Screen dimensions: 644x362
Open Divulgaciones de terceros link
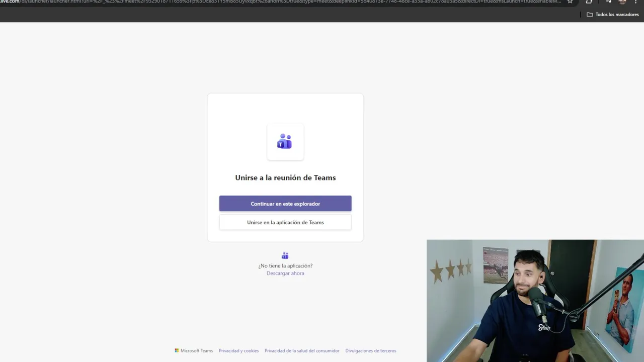371,351
